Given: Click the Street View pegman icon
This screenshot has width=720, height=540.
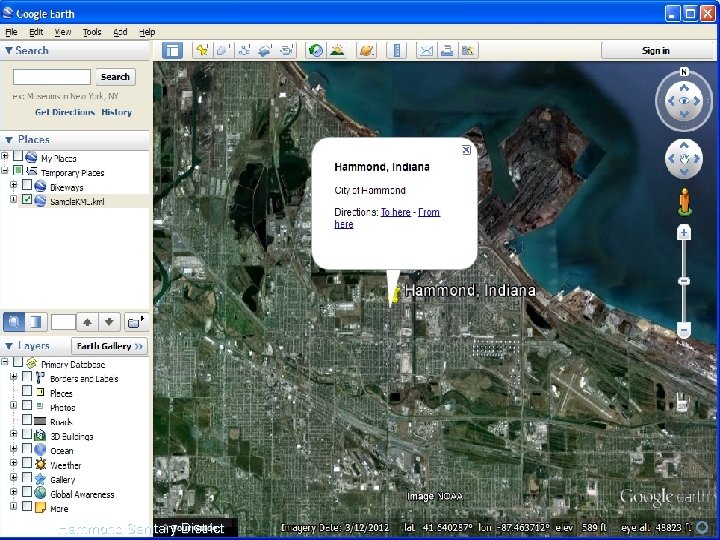Looking at the screenshot, I should click(684, 201).
